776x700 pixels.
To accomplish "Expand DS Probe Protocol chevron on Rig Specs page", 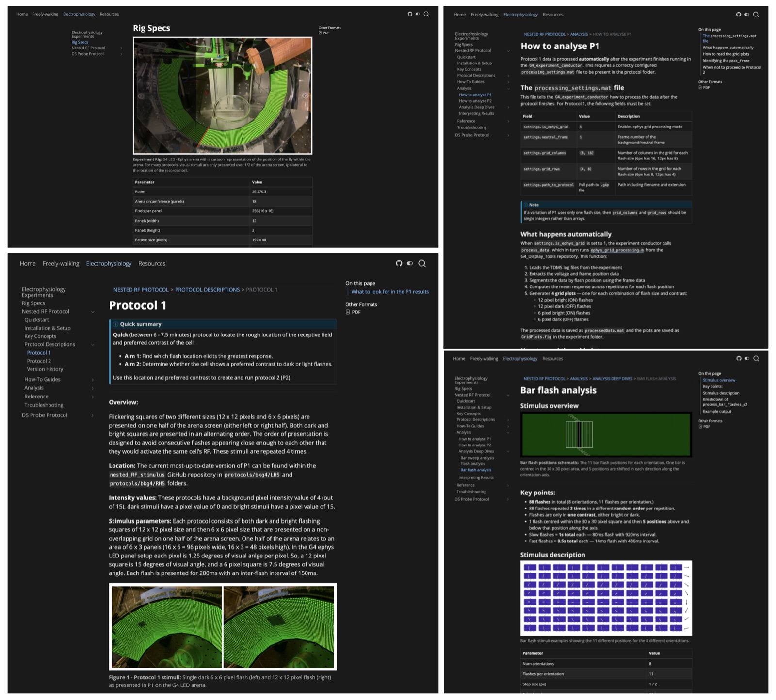I will [x=121, y=54].
